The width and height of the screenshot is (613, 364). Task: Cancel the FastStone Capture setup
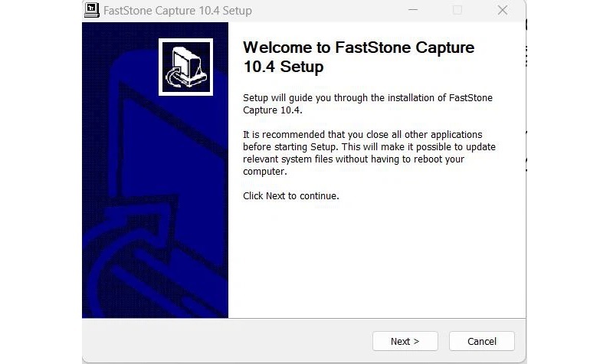pyautogui.click(x=481, y=341)
